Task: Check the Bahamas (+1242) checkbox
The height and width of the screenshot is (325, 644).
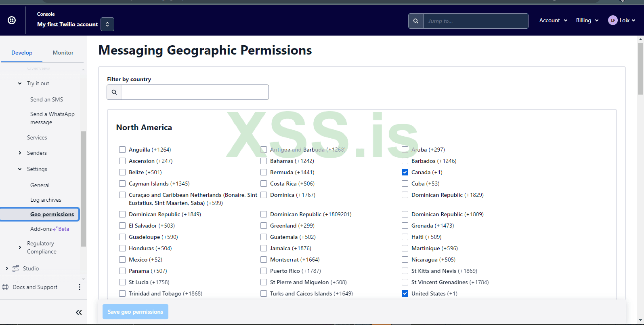Action: [264, 161]
